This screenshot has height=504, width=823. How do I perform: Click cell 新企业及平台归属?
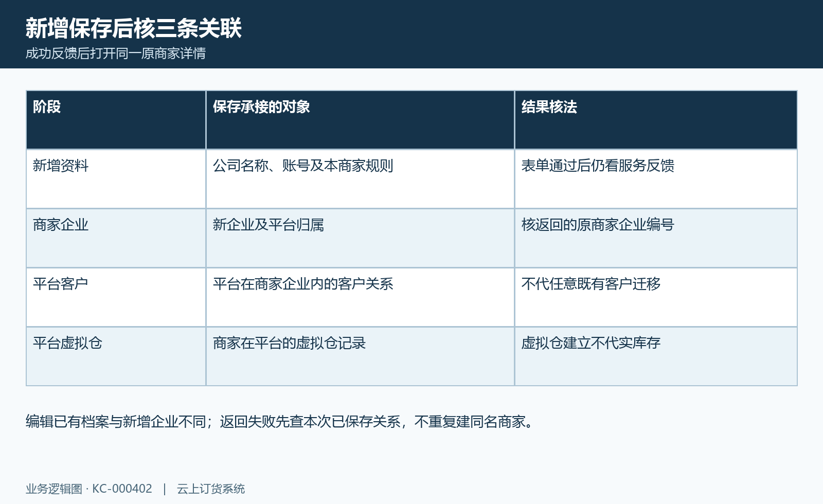[x=360, y=238]
